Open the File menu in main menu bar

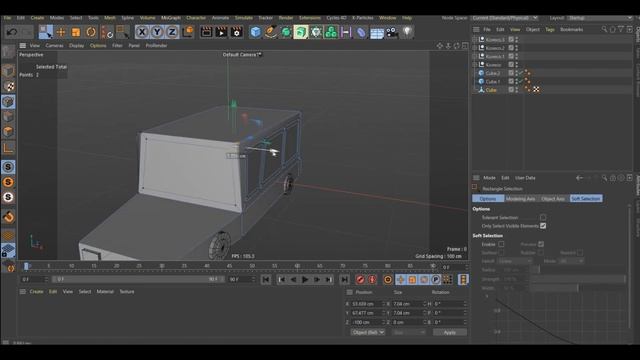pyautogui.click(x=7, y=18)
